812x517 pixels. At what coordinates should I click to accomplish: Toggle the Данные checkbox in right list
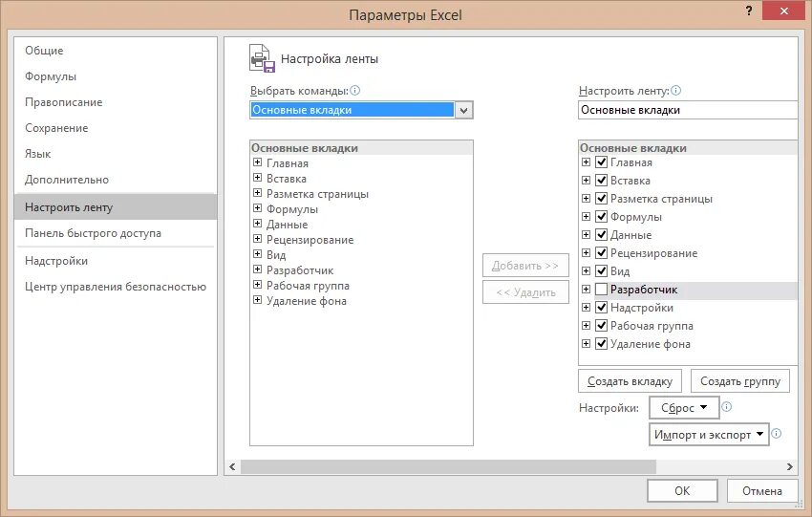[x=601, y=235]
